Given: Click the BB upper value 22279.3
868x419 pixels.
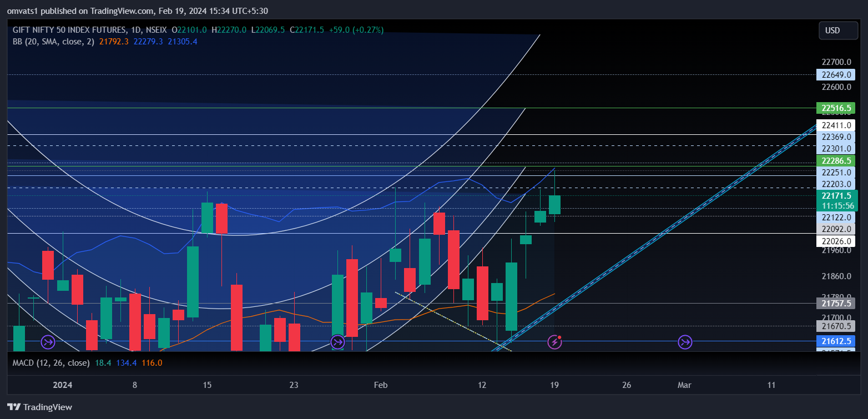Looking at the screenshot, I should (x=148, y=41).
